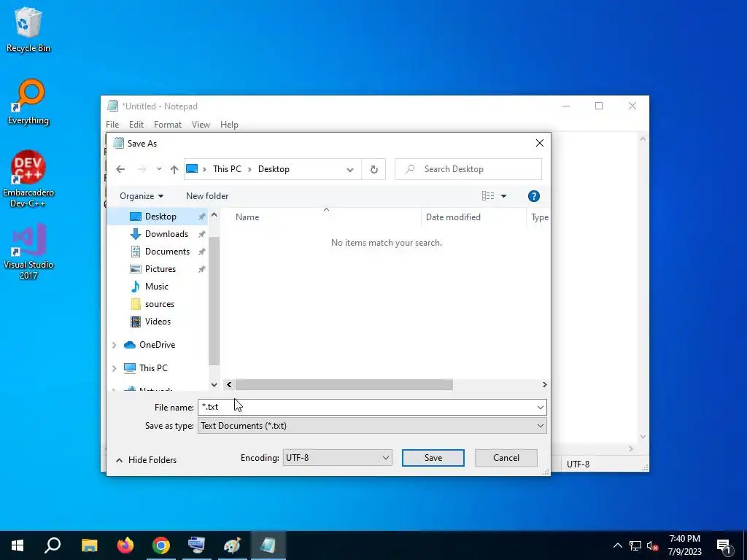This screenshot has height=560, width=747.
Task: Open the notification center icon
Action: [724, 545]
